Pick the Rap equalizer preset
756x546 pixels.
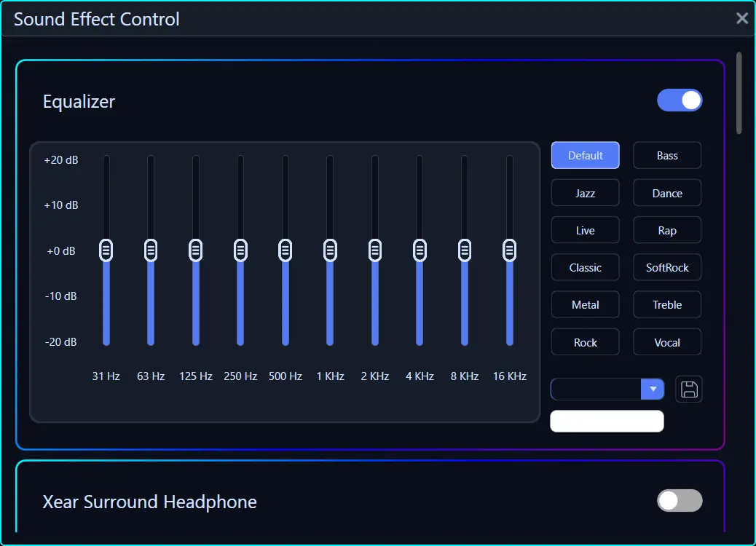[667, 230]
